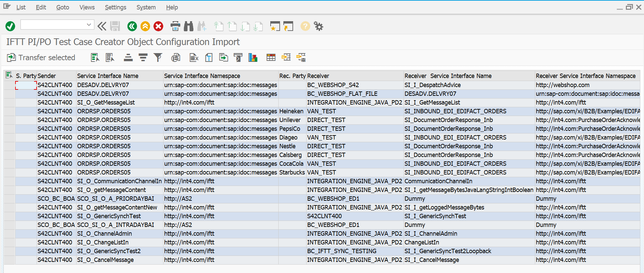
Task: Open Find with the binoculars icon
Action: (189, 26)
